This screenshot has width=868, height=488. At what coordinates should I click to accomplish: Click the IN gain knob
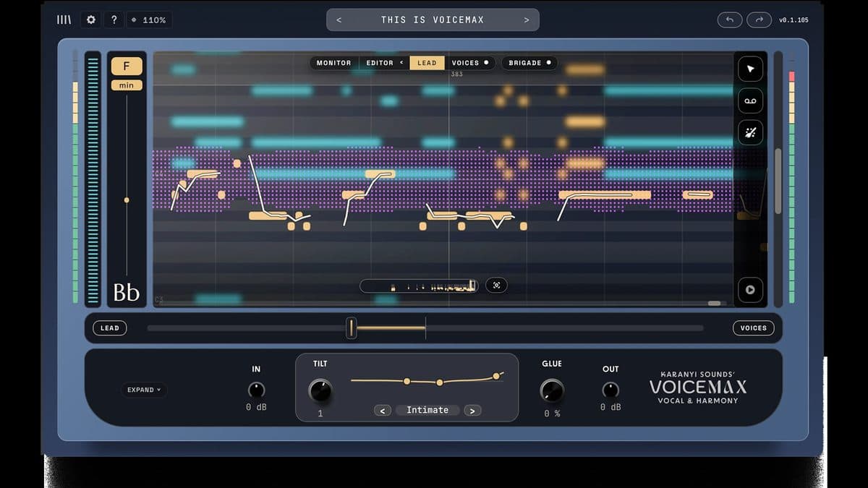pyautogui.click(x=256, y=390)
